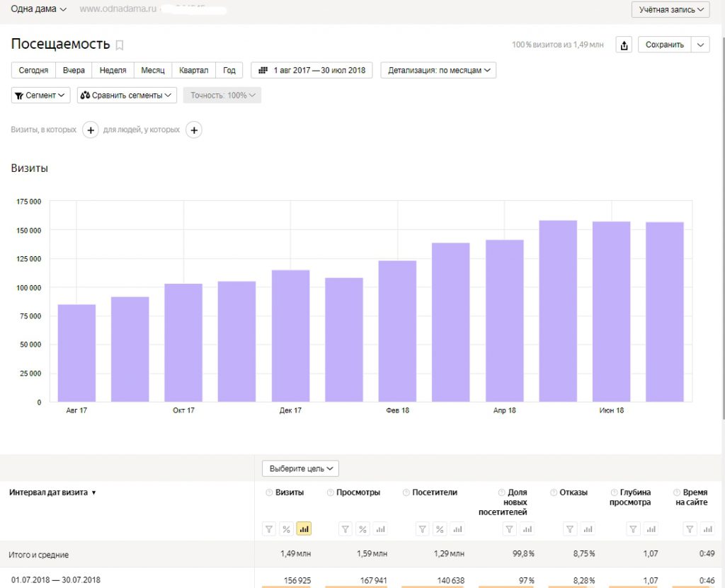The height and width of the screenshot is (588, 725).
Task: Sort by Интервал дат визита column
Action: click(52, 492)
